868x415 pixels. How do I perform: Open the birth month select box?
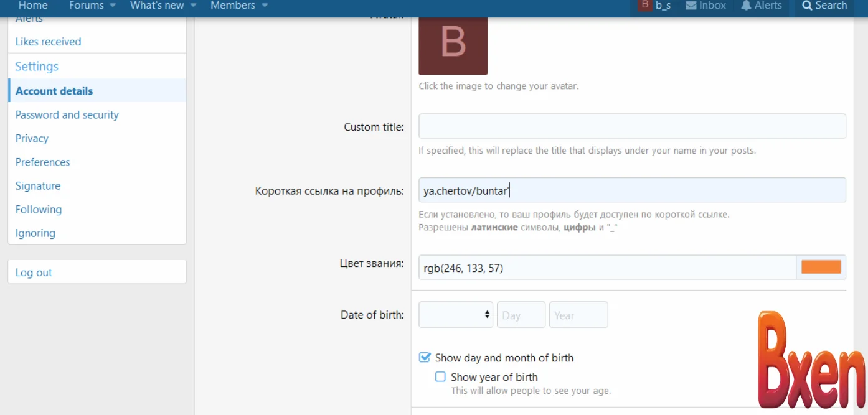[456, 315]
